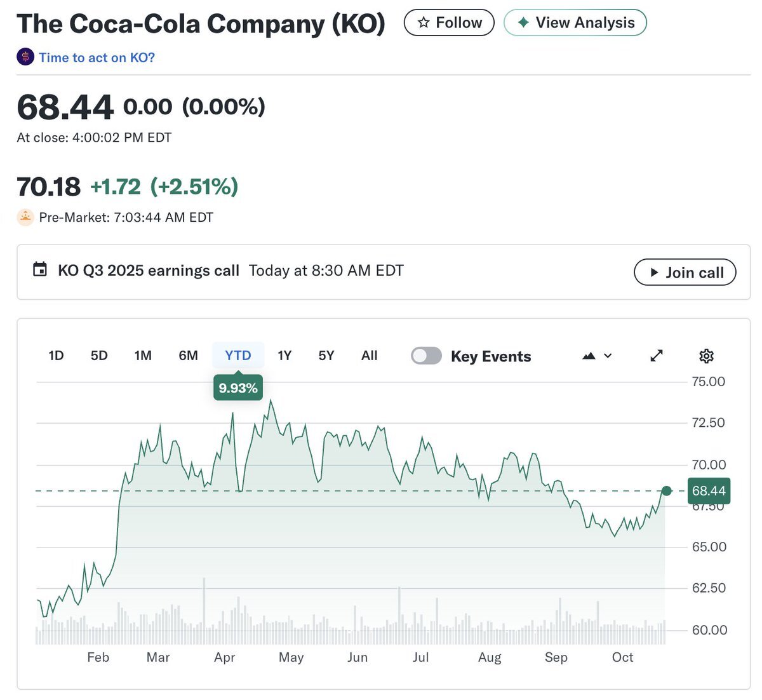
Task: Click the pre-market sunrise icon
Action: tap(25, 217)
